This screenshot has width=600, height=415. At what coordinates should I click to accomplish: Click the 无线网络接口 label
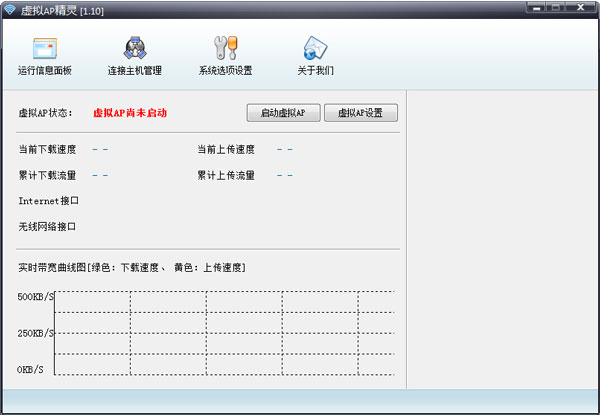click(47, 226)
